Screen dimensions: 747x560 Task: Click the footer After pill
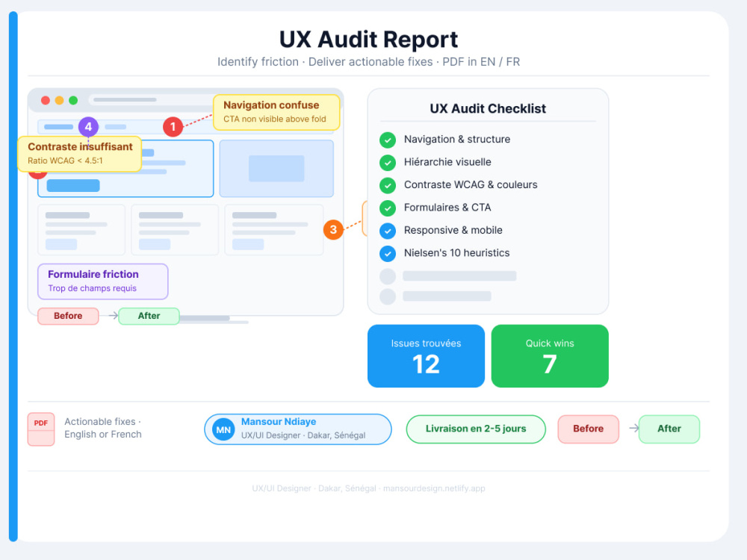coord(669,429)
